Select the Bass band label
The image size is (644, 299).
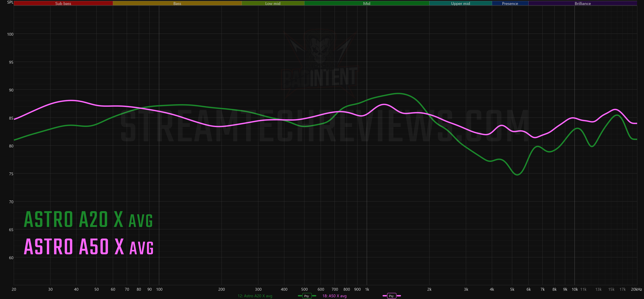coord(177,3)
